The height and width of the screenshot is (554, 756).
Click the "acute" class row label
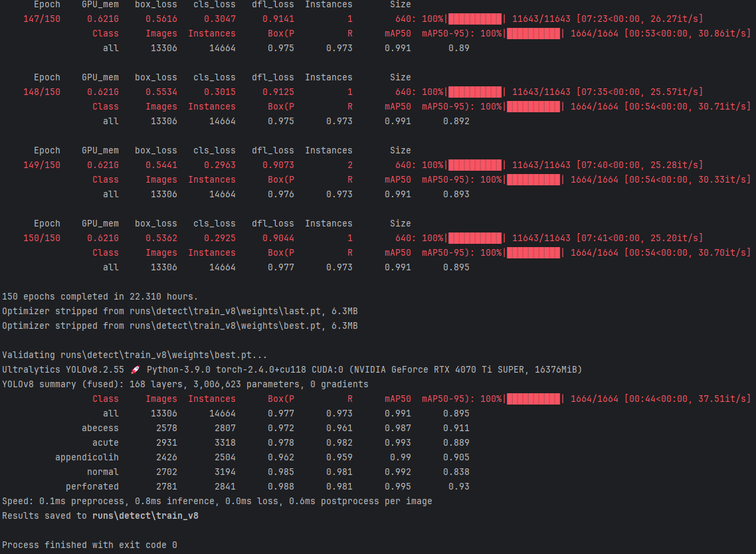coord(106,442)
